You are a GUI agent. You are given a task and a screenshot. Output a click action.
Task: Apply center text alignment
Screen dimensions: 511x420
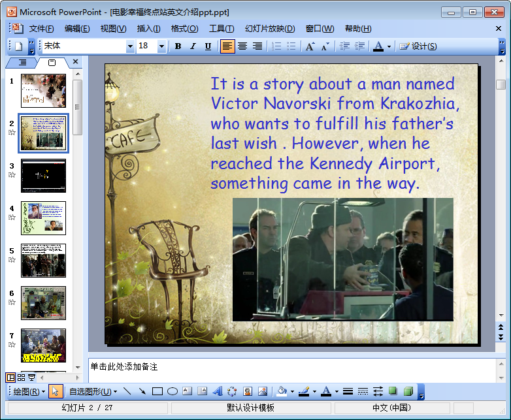tap(242, 46)
